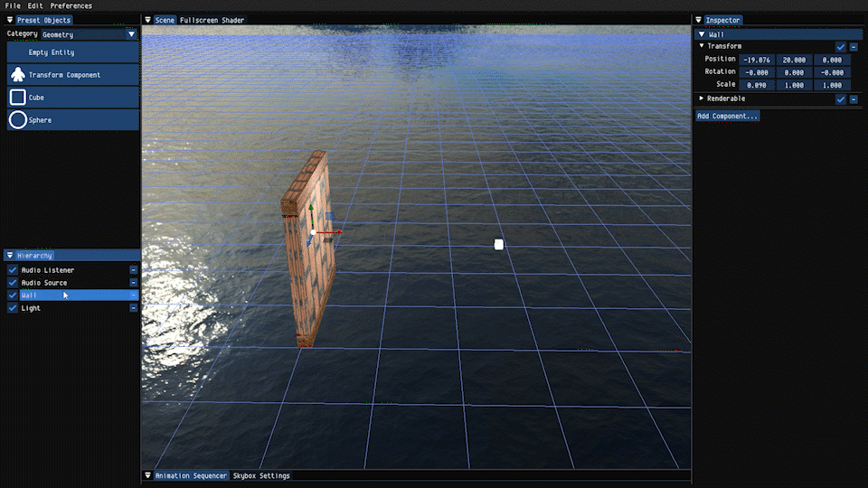Open the Skybox Settings tab

pyautogui.click(x=261, y=475)
